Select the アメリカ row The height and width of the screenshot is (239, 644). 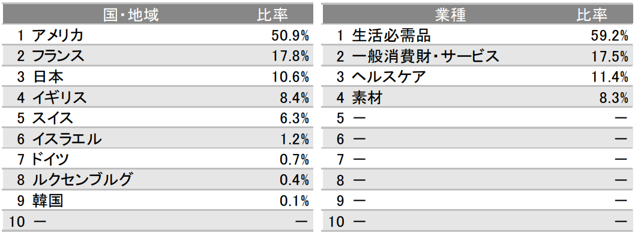click(158, 36)
